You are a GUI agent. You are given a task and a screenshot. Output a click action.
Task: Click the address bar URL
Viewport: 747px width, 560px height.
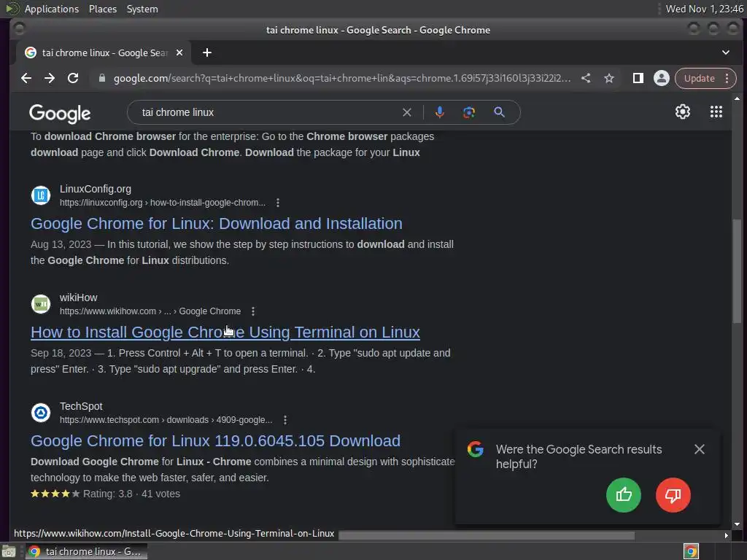341,78
